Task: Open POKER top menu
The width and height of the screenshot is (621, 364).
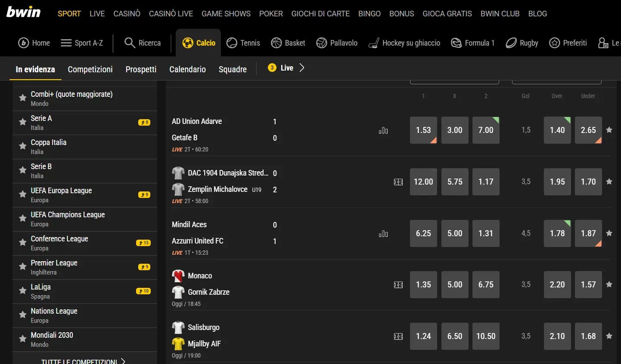Action: click(271, 14)
